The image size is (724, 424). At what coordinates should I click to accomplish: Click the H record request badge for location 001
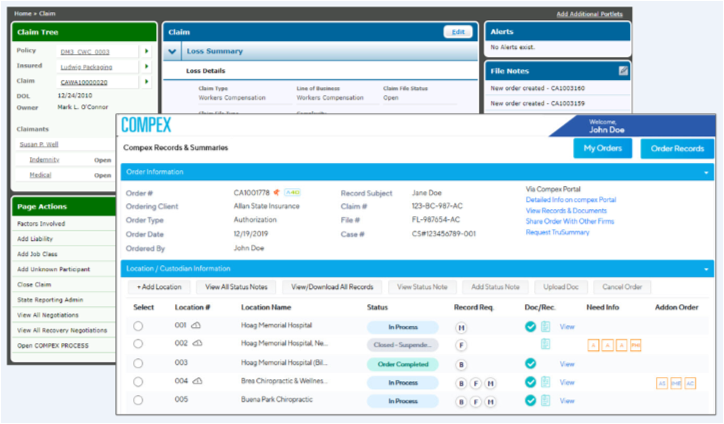(x=461, y=327)
